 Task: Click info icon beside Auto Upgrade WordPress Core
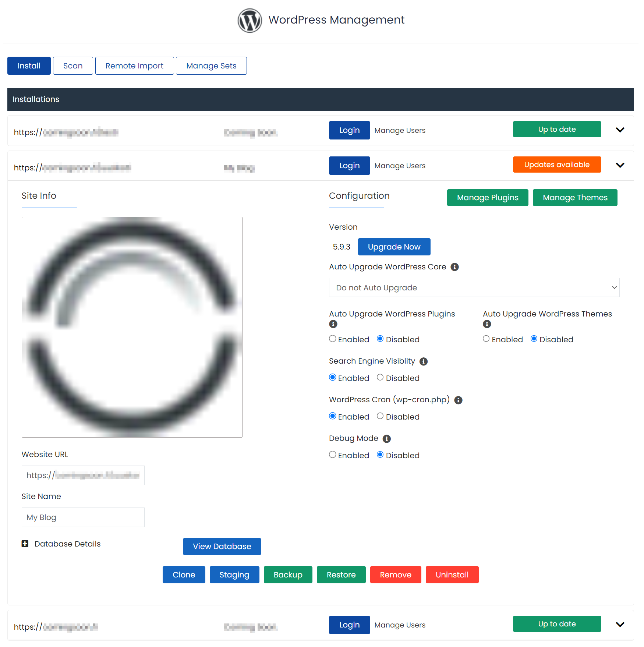pos(454,267)
